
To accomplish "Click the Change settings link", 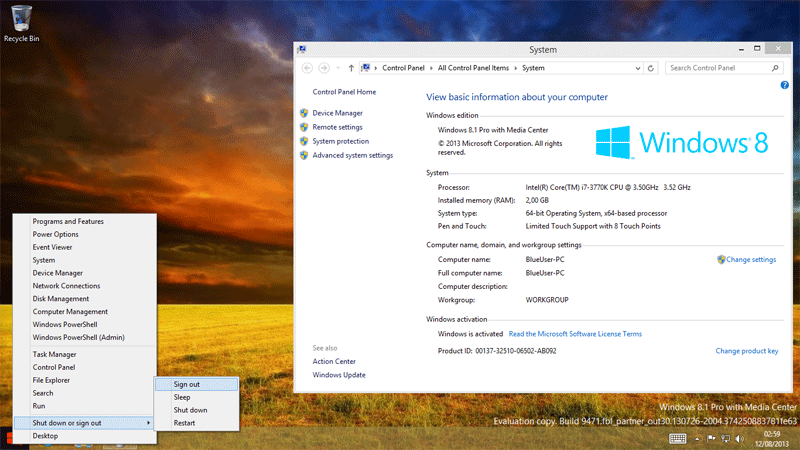I will coord(751,259).
